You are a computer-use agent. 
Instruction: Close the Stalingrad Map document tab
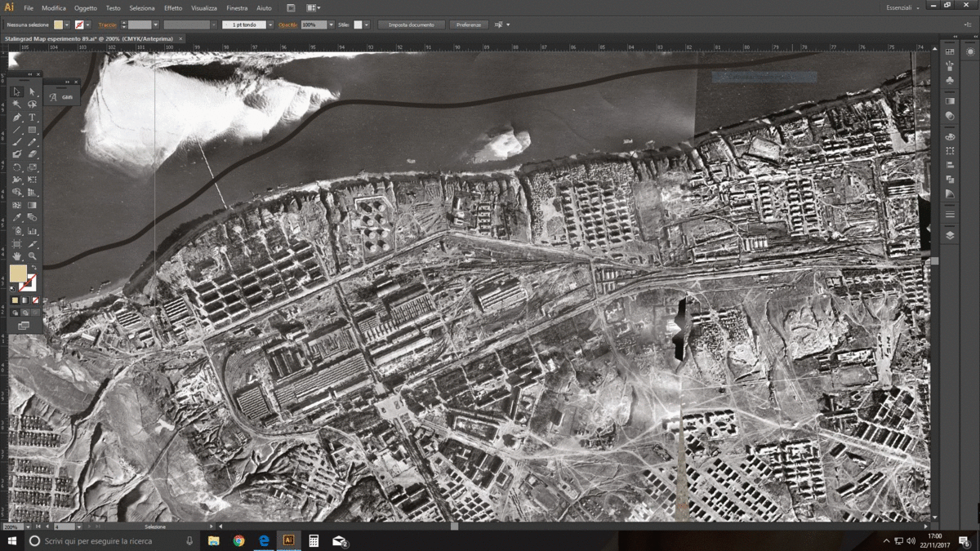tap(180, 38)
